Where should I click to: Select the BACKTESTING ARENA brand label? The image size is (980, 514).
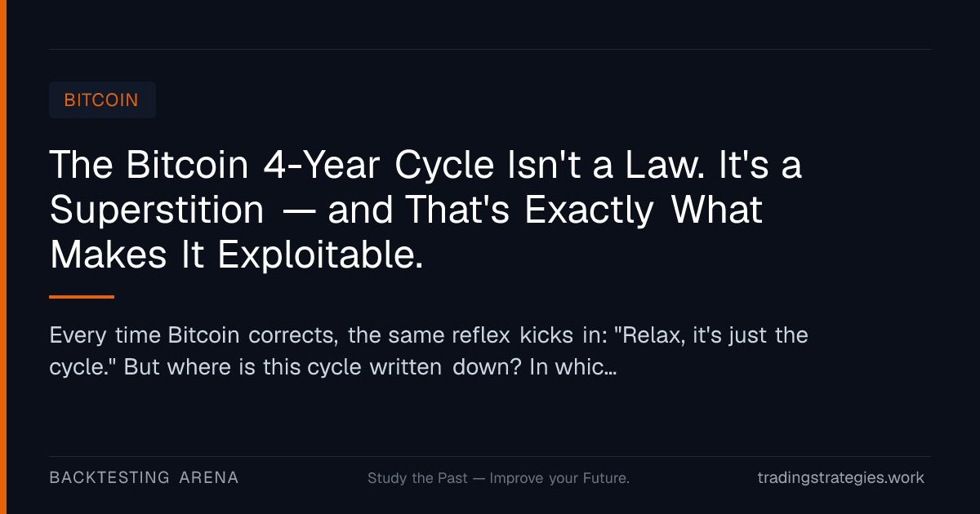click(144, 477)
